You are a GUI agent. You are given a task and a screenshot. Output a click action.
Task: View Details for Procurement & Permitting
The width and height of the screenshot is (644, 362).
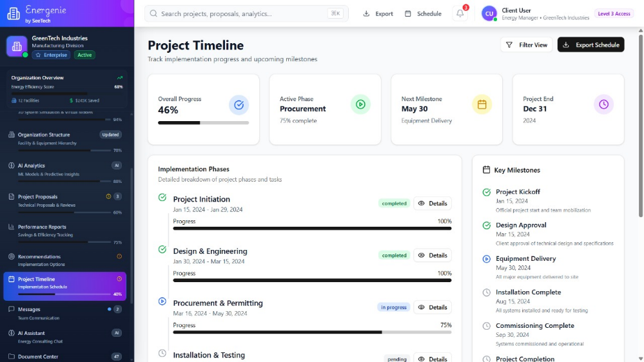click(433, 307)
